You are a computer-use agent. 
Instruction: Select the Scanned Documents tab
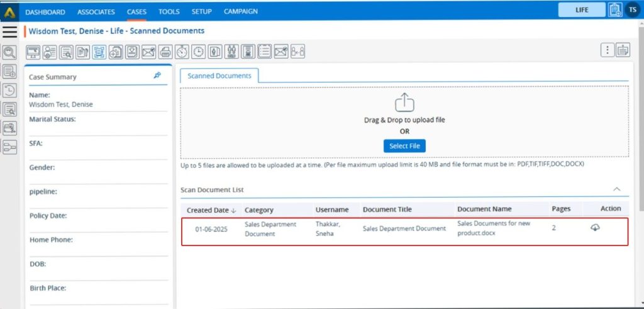pos(219,76)
